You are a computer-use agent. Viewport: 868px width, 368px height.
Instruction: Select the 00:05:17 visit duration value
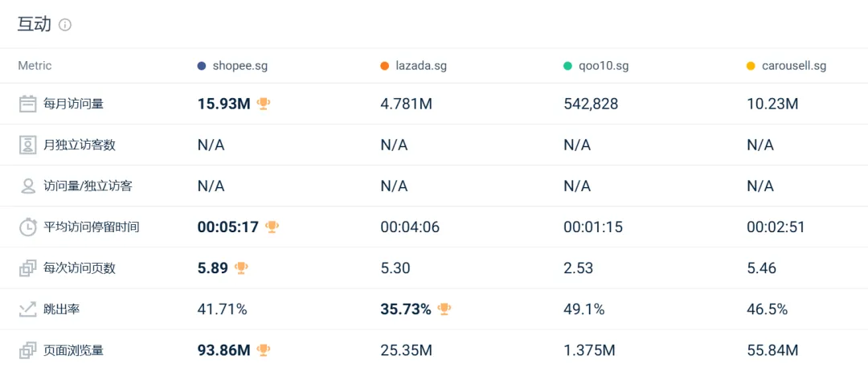[228, 227]
